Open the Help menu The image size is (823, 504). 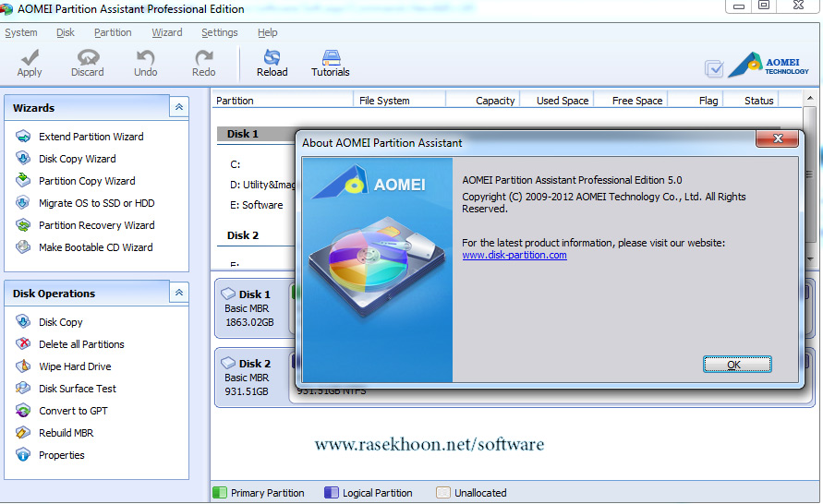[267, 32]
